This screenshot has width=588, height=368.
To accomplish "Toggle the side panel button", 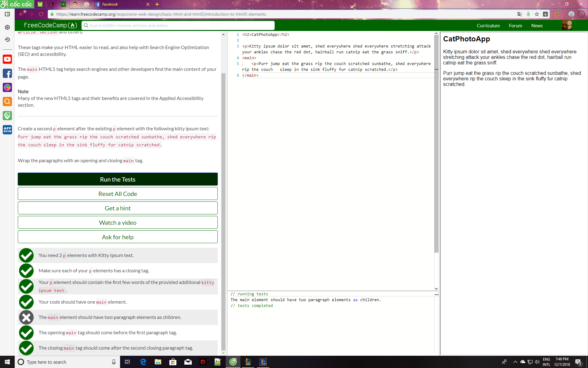I will coord(7,14).
